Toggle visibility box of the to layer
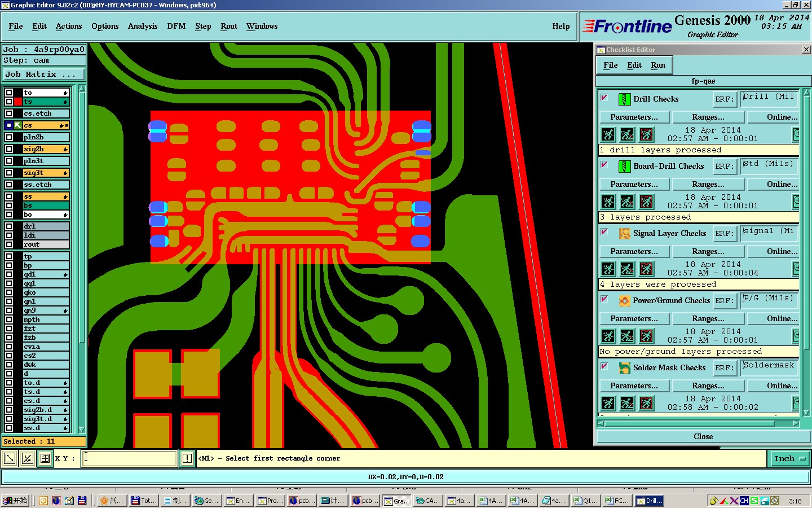This screenshot has height=508, width=812. pos(9,93)
